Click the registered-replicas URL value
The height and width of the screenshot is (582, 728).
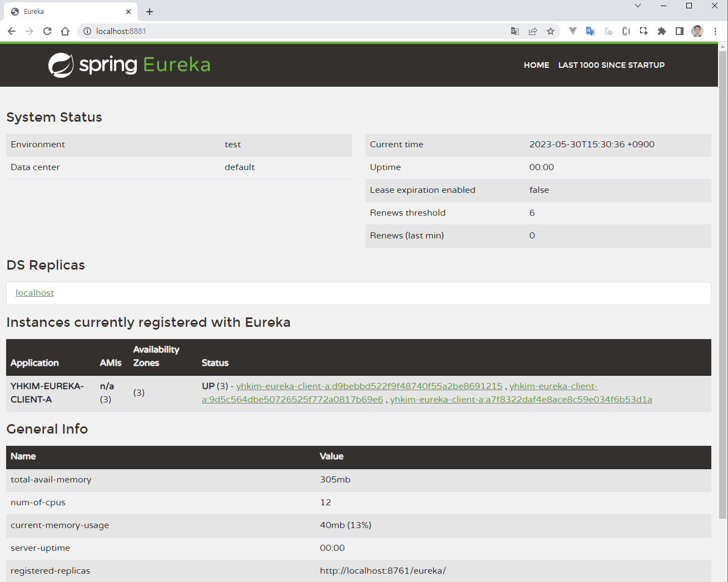pyautogui.click(x=383, y=571)
